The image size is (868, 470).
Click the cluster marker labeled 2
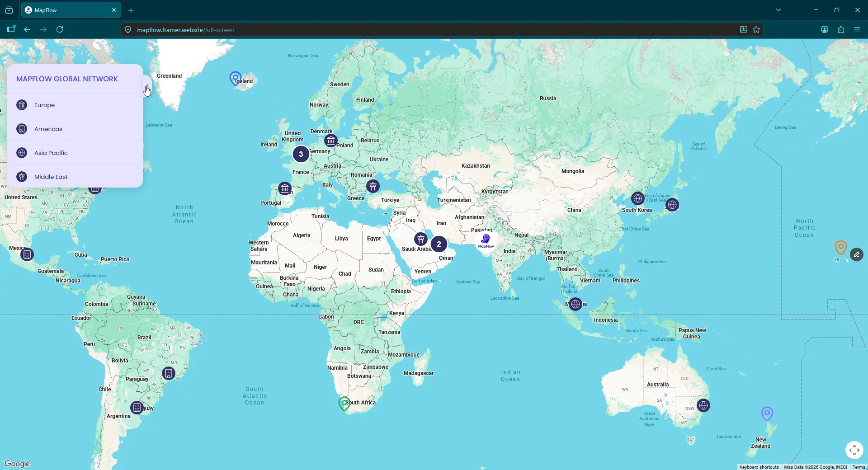point(439,244)
